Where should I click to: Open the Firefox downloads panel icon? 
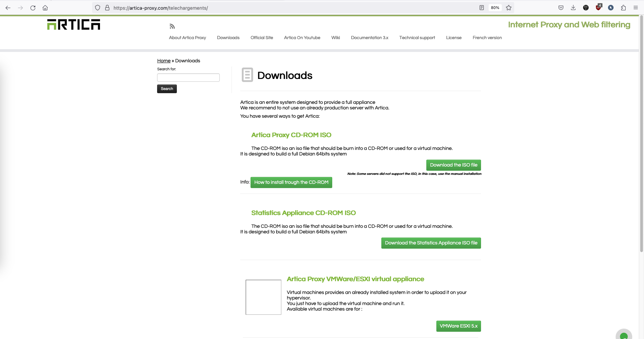tap(573, 8)
